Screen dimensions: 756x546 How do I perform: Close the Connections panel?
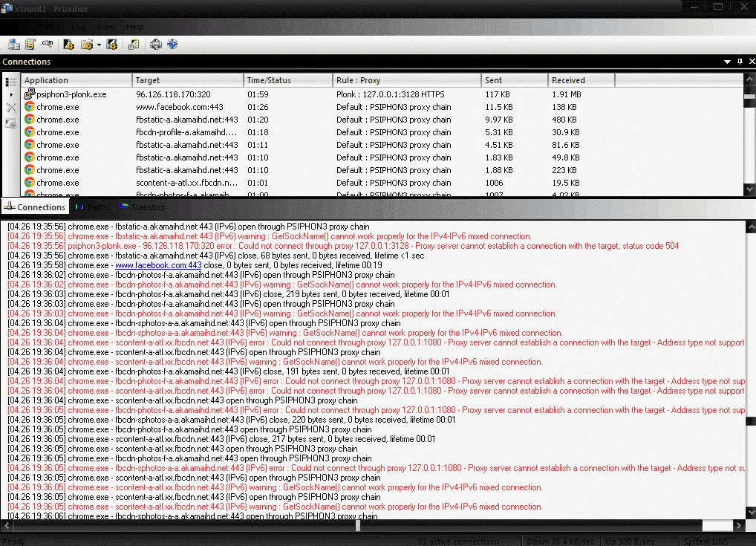(x=752, y=62)
